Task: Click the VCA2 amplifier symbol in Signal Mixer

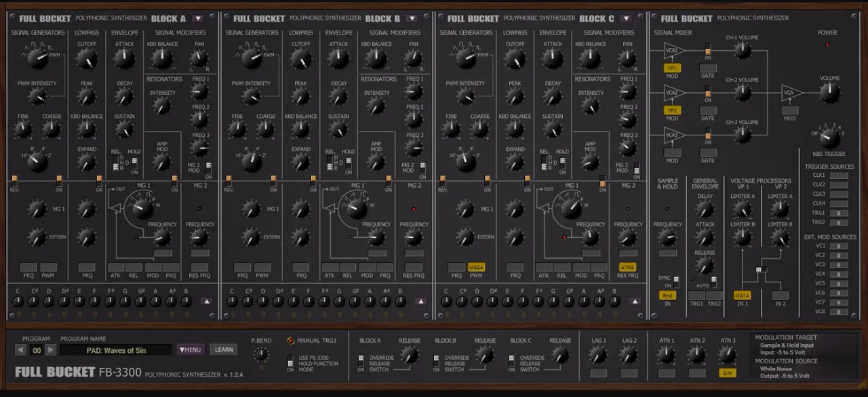Action: [675, 93]
